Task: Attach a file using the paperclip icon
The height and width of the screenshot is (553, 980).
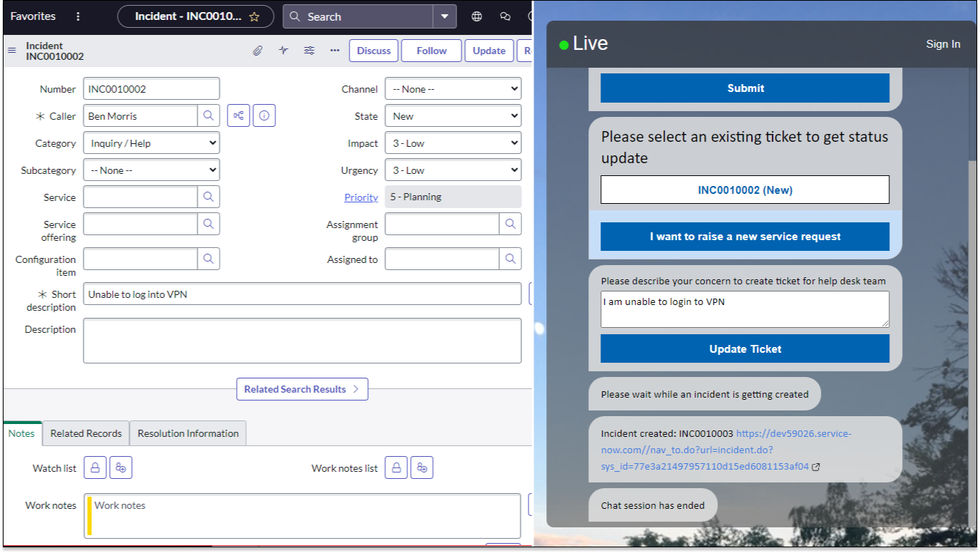Action: click(x=258, y=50)
